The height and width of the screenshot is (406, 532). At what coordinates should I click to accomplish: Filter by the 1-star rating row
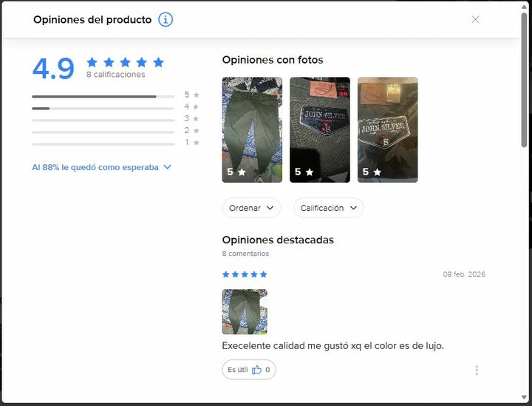(103, 143)
